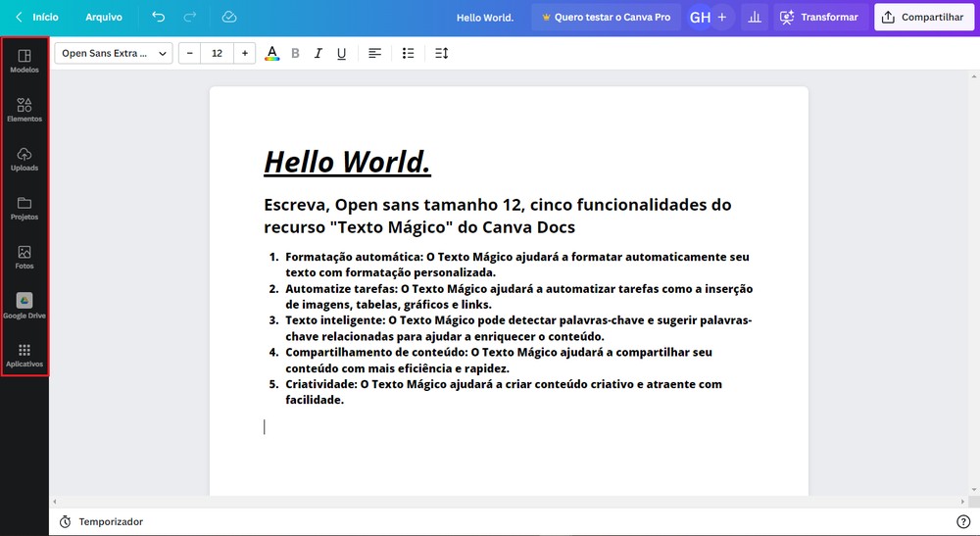The height and width of the screenshot is (536, 980).
Task: Open the Arquivo menu
Action: [104, 17]
